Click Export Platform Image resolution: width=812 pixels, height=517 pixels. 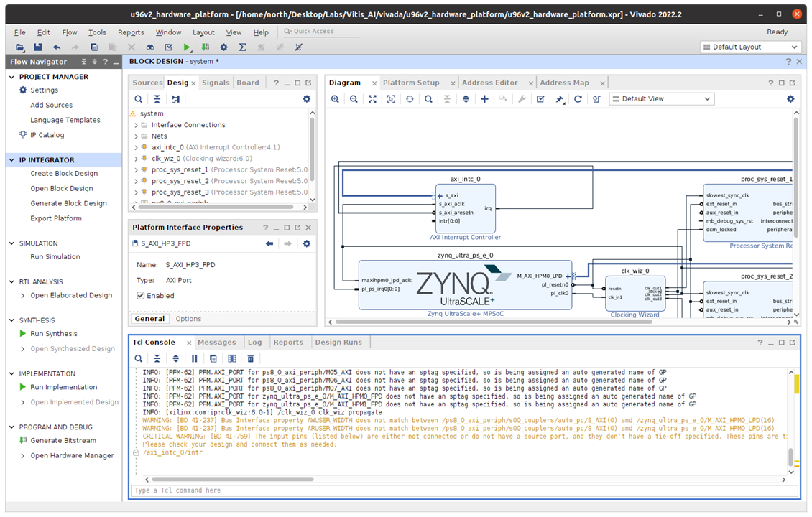click(56, 218)
